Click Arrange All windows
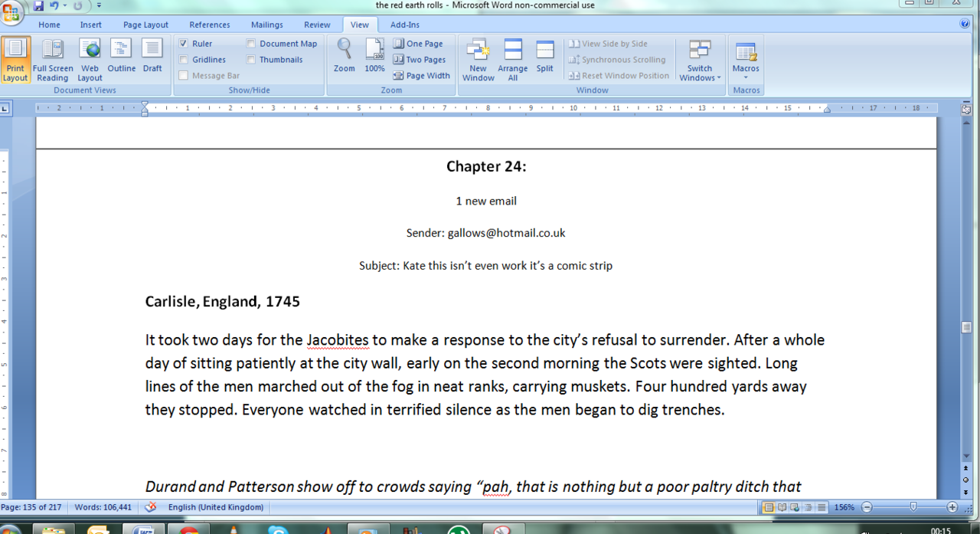This screenshot has height=534, width=980. point(512,60)
